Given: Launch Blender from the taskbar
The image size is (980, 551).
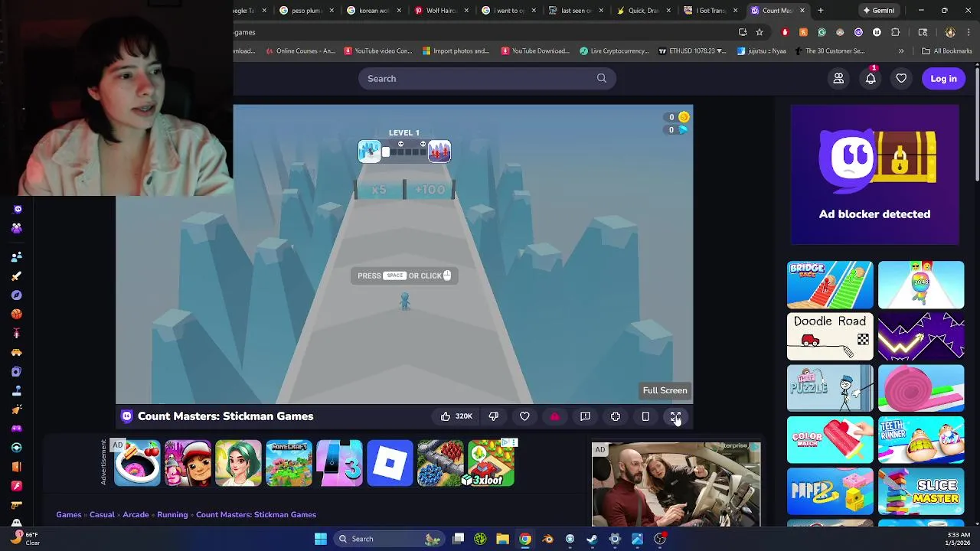Looking at the screenshot, I should (x=547, y=539).
